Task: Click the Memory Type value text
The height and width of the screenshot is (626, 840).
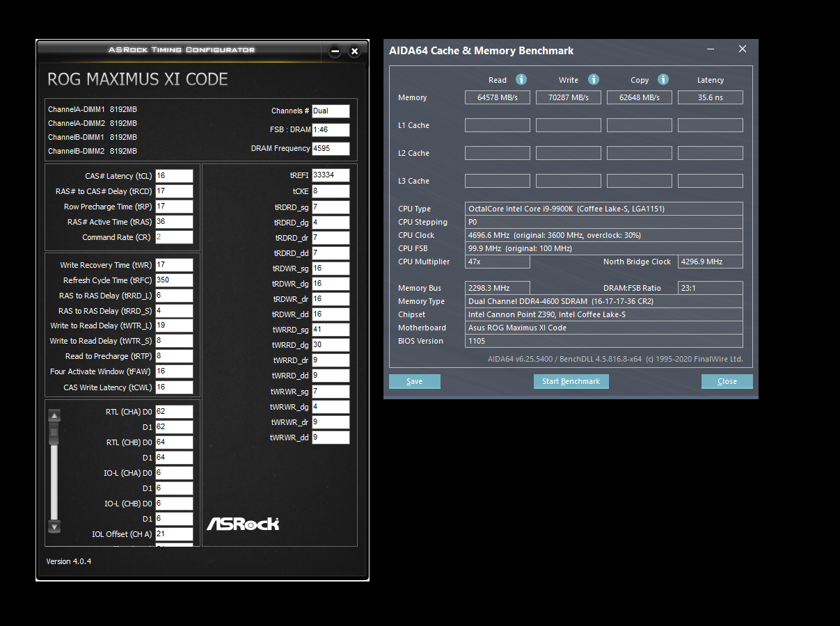Action: pos(561,301)
